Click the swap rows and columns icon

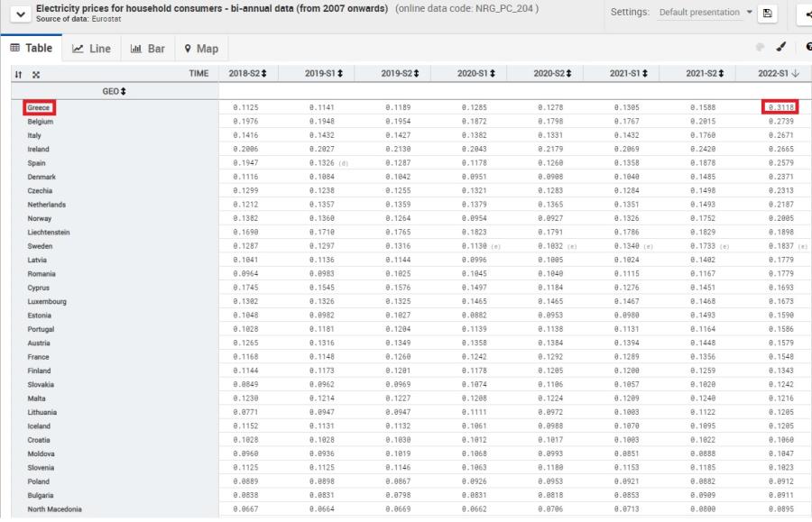[x=19, y=75]
